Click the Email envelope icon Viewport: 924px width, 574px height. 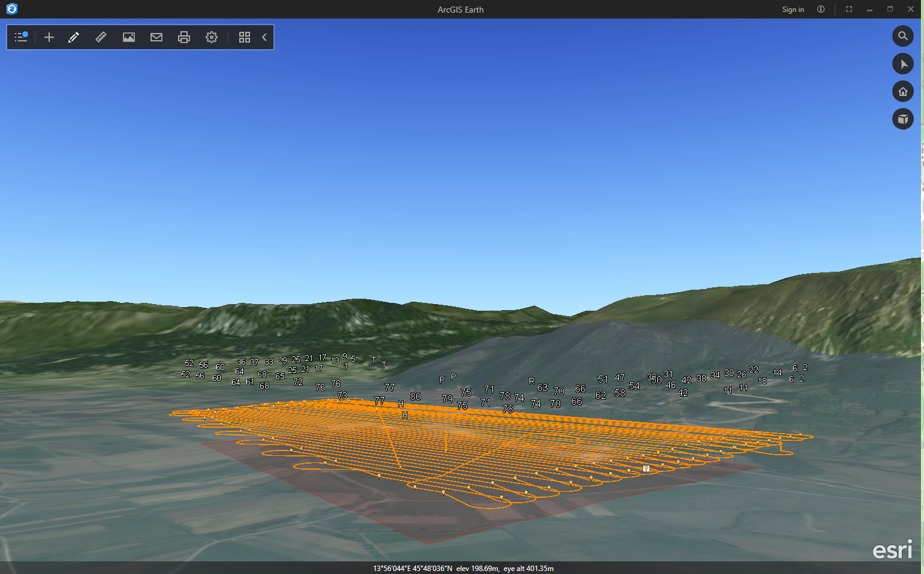[x=156, y=37]
